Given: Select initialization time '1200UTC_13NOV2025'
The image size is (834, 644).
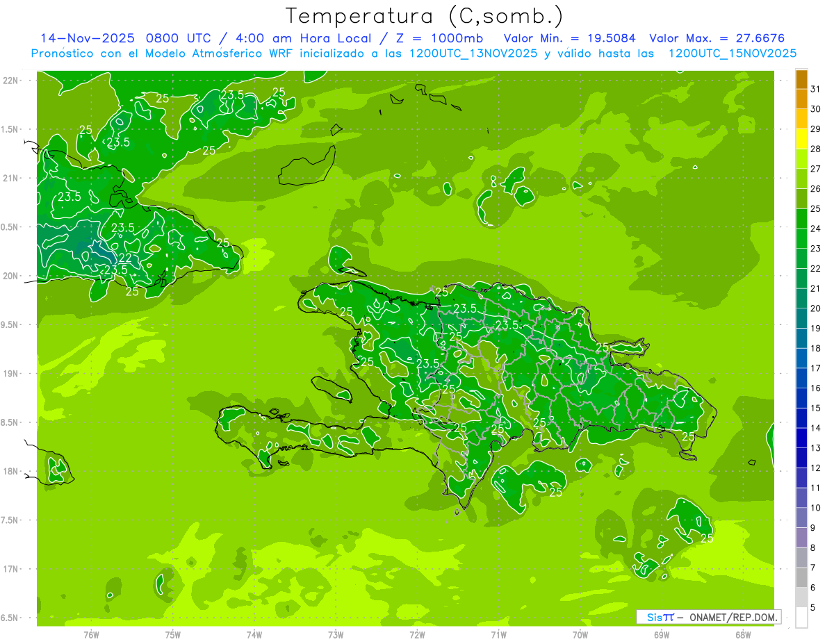Looking at the screenshot, I should point(473,53).
